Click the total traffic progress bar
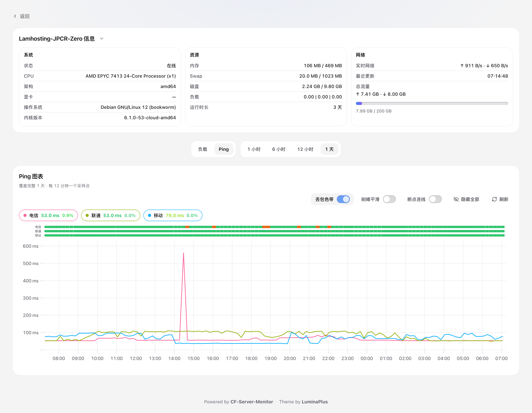Image resolution: width=532 pixels, height=413 pixels. point(432,103)
